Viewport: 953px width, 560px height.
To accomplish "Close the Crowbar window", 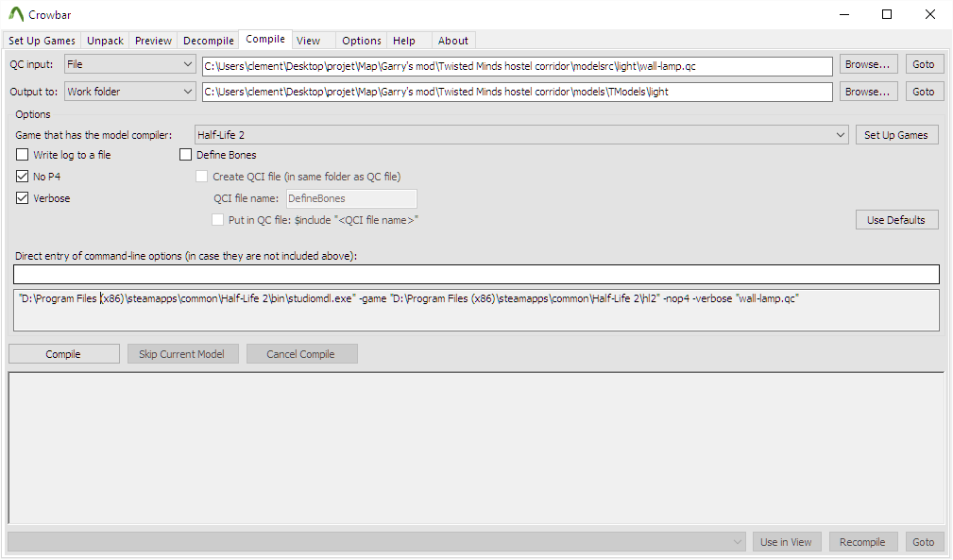I will (x=930, y=14).
